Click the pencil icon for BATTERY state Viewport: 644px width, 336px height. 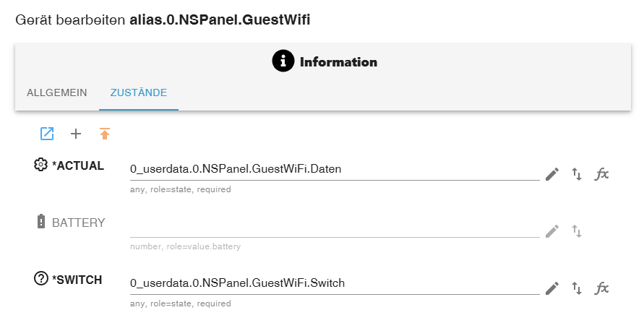(x=552, y=231)
